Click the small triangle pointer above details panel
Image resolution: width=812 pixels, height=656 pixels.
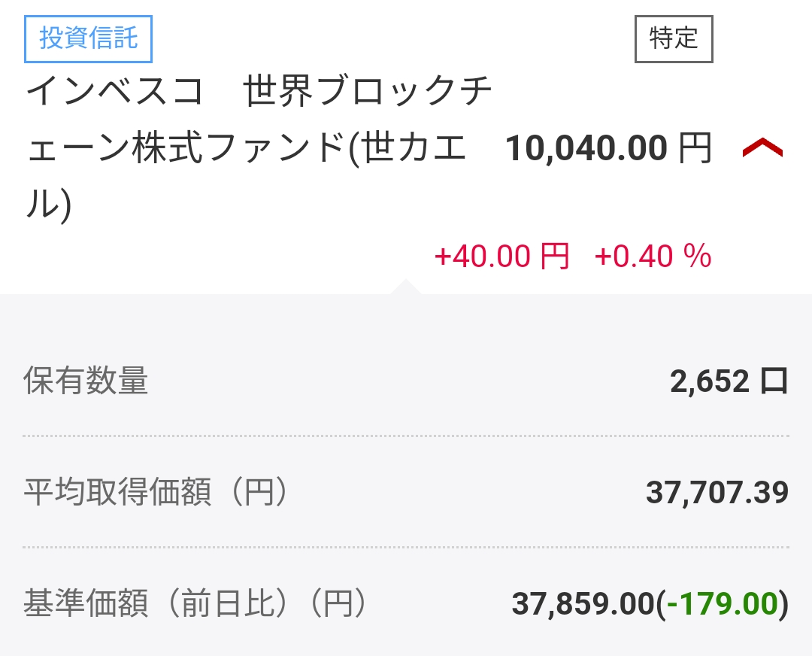(405, 287)
